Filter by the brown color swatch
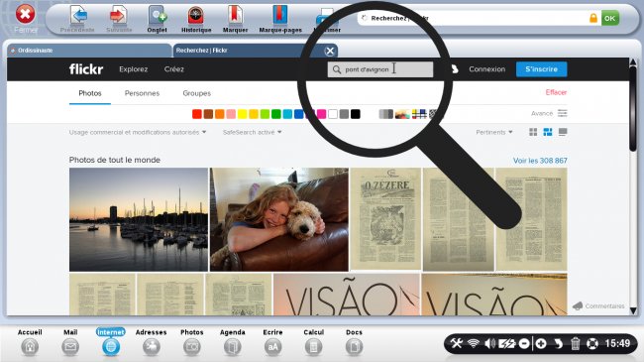The width and height of the screenshot is (644, 362). pyautogui.click(x=208, y=114)
